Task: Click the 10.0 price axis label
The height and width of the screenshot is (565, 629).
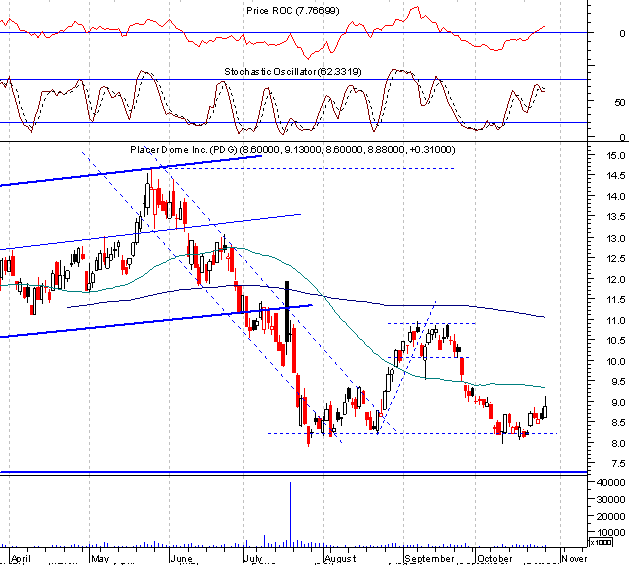Action: 615,362
